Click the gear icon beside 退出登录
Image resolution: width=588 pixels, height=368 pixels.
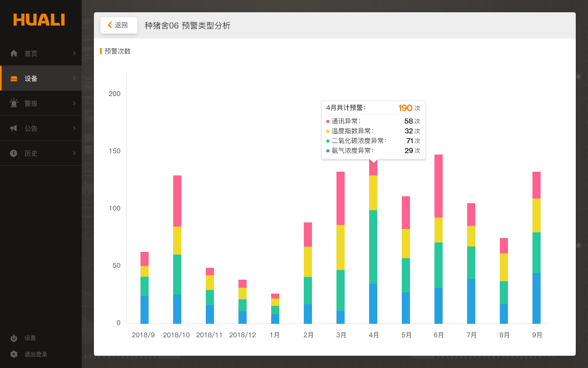(14, 354)
